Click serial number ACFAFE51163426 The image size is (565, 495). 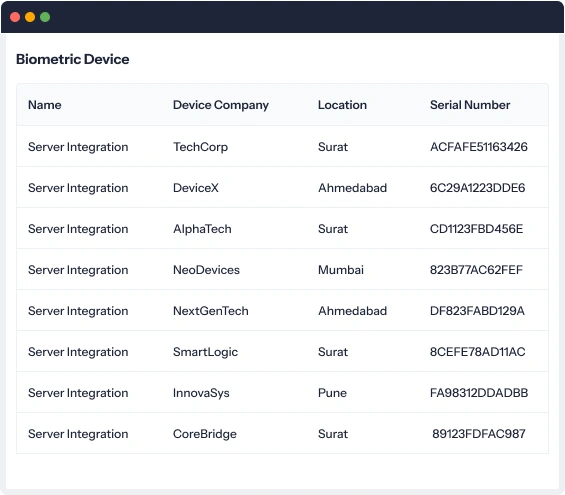(x=479, y=147)
